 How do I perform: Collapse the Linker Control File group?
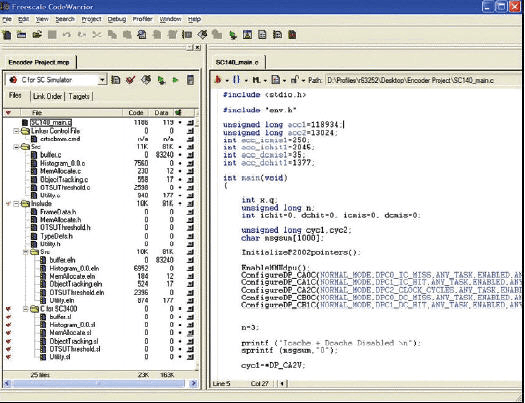(16, 131)
